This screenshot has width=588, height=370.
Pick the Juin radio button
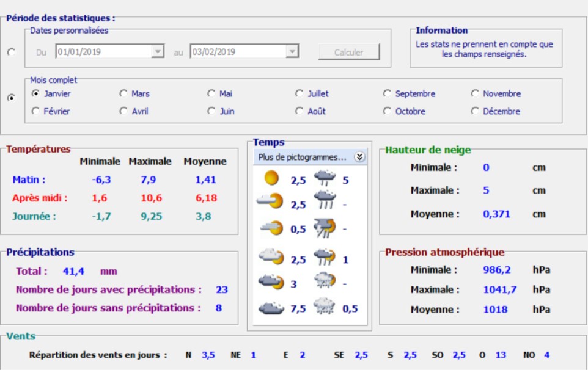pos(221,111)
